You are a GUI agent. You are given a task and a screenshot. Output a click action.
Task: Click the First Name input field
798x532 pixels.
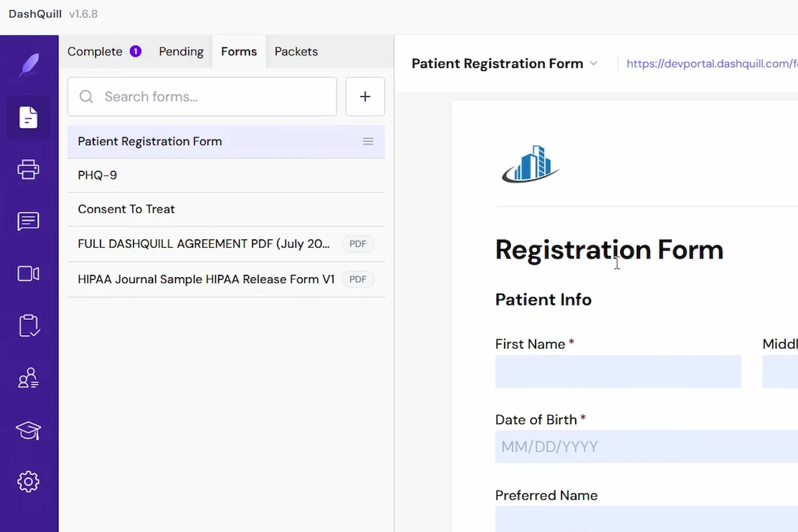618,371
